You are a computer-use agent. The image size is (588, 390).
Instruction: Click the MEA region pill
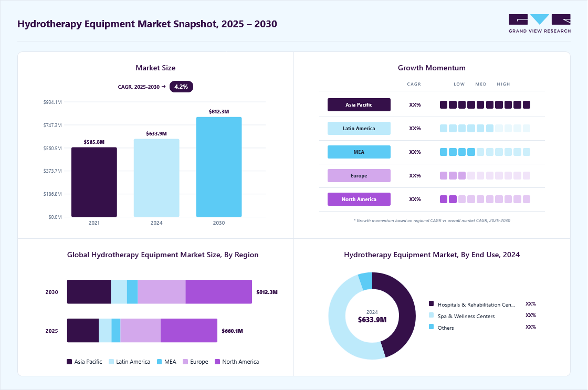pyautogui.click(x=359, y=152)
